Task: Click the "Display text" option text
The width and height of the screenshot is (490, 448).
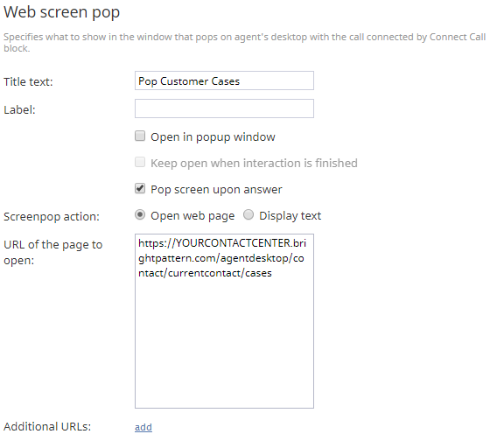Action: pos(290,216)
